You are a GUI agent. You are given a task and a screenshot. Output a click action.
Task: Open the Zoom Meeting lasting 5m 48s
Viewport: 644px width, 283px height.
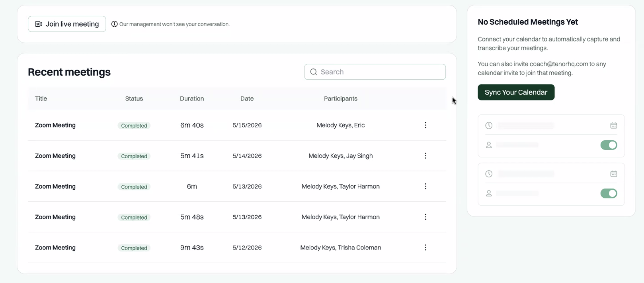click(x=55, y=217)
